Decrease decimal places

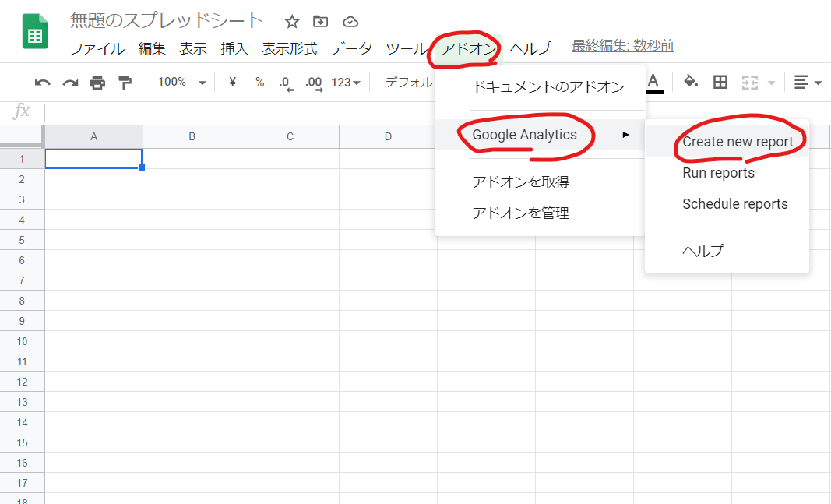(286, 83)
